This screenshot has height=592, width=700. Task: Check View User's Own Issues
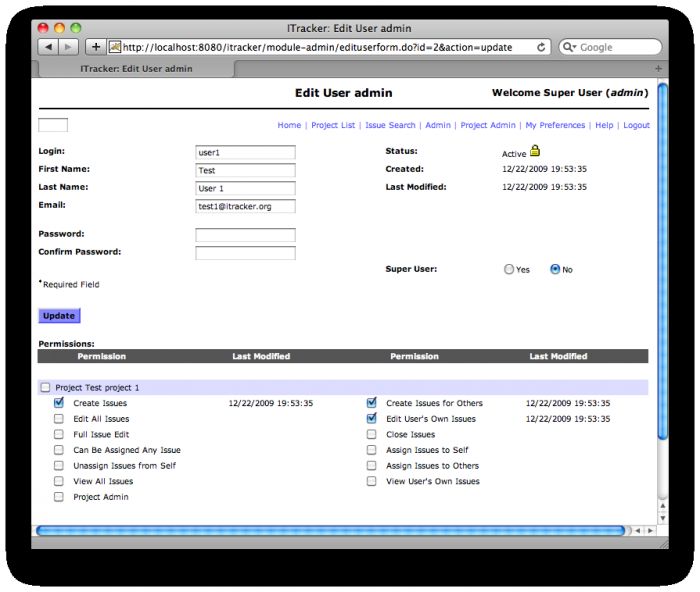click(371, 481)
